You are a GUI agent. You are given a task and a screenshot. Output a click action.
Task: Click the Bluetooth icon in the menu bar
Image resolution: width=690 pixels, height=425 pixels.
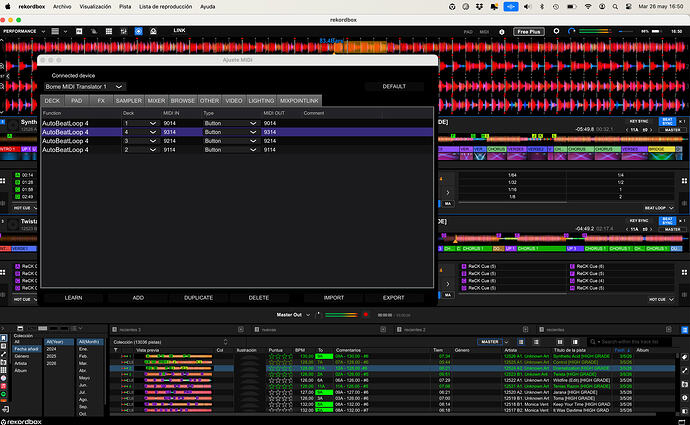(542, 7)
